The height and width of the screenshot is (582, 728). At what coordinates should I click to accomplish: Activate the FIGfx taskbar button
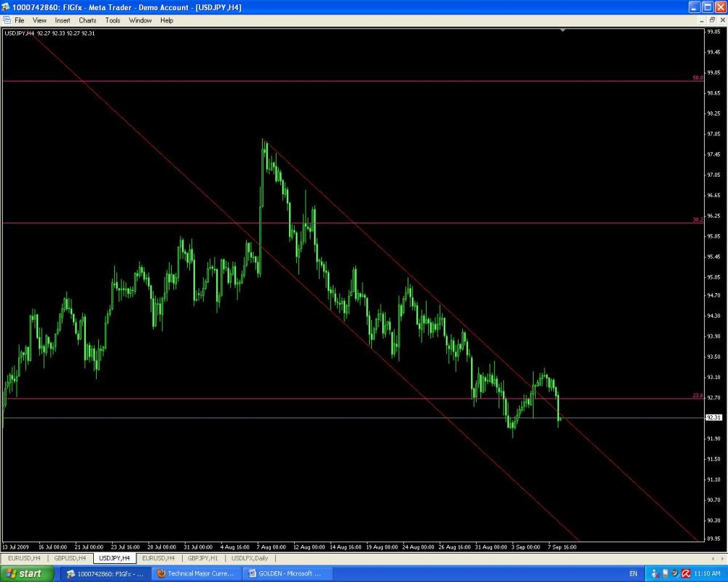coord(105,574)
